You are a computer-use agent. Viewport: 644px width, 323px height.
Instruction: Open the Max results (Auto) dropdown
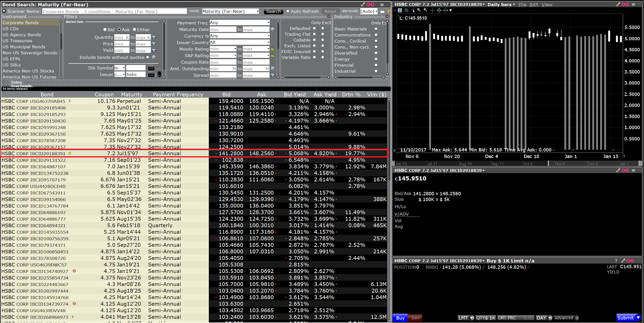(x=369, y=11)
